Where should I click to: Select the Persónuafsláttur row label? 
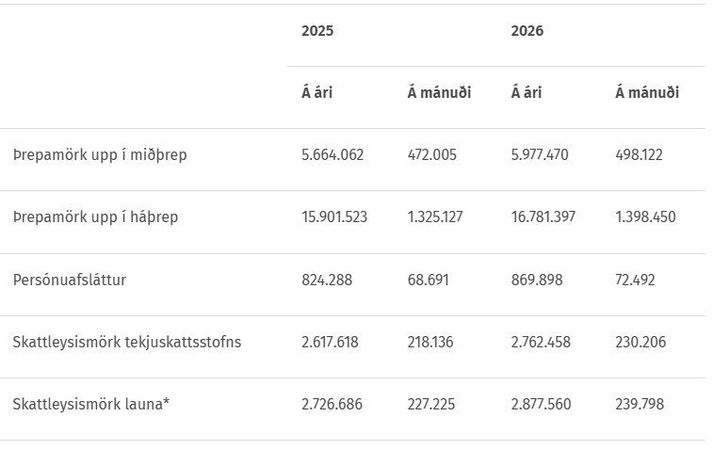[69, 280]
